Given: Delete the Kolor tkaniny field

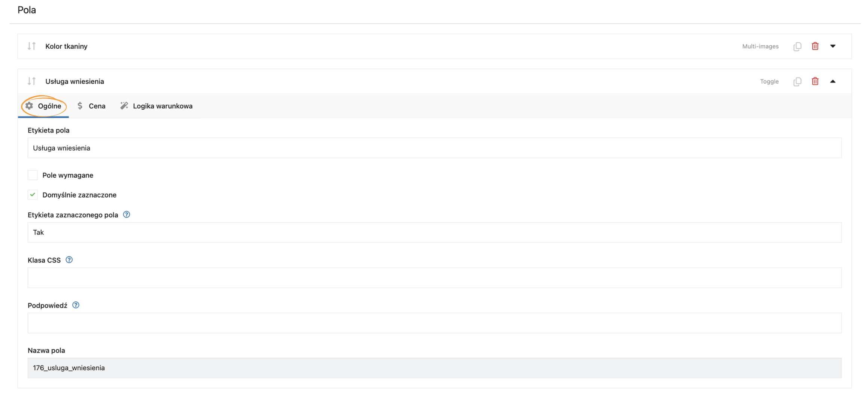Looking at the screenshot, I should coord(815,46).
